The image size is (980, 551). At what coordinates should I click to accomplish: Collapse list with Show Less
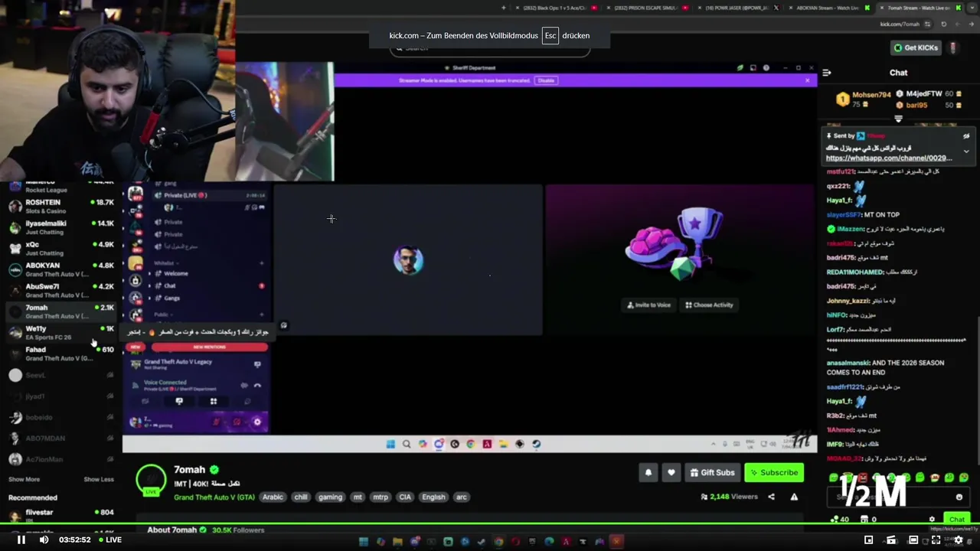click(98, 479)
